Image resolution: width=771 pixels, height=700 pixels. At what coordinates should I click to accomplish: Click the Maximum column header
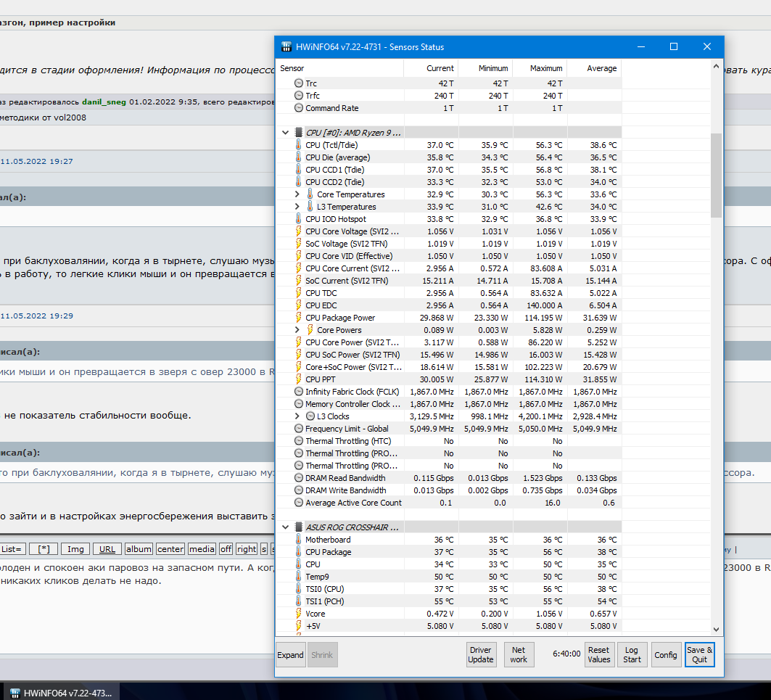(540, 68)
